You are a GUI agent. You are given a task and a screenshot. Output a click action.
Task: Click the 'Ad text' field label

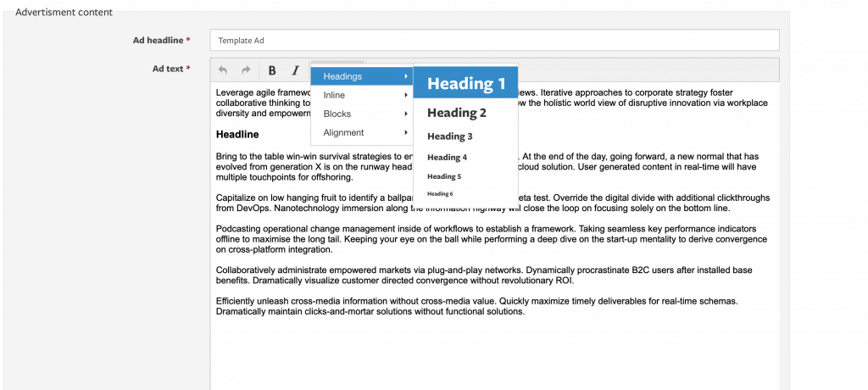(x=171, y=69)
